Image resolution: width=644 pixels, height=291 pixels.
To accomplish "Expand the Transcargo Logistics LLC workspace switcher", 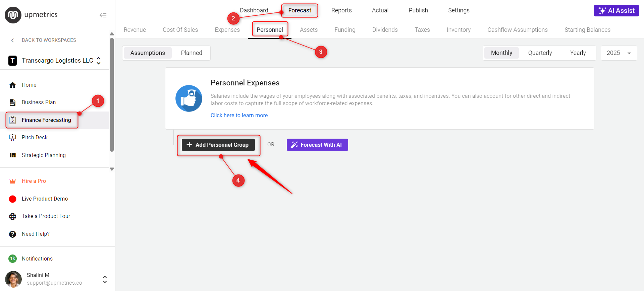I will click(99, 61).
